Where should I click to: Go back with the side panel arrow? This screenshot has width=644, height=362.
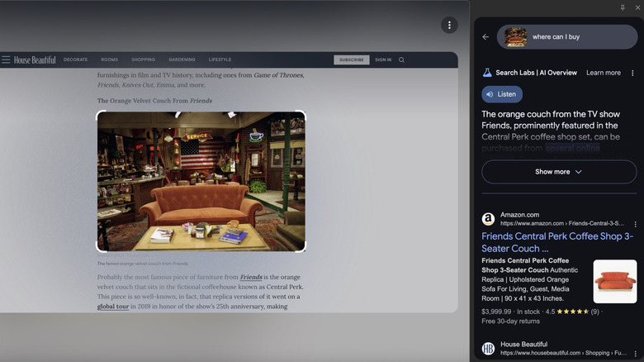pyautogui.click(x=485, y=37)
